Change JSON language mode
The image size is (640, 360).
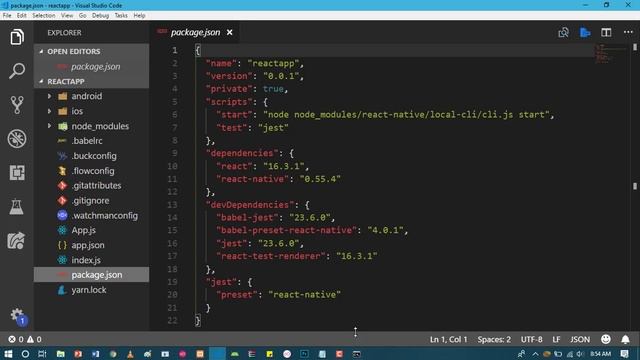coord(580,339)
